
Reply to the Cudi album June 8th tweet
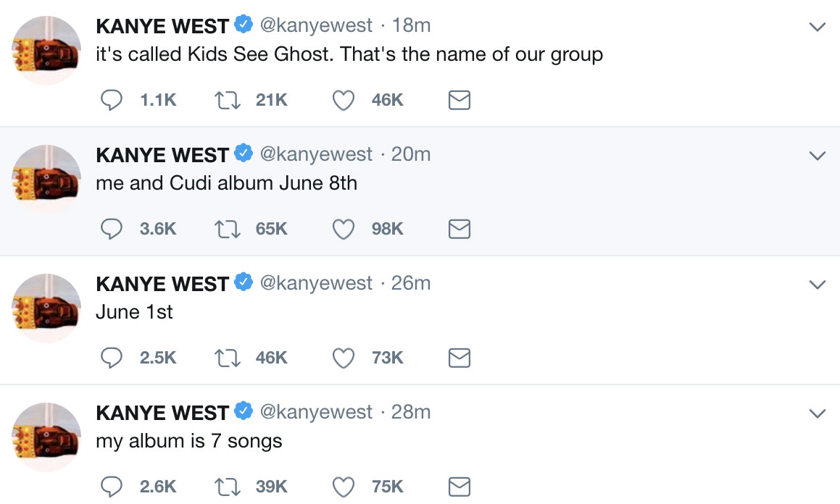pyautogui.click(x=111, y=229)
